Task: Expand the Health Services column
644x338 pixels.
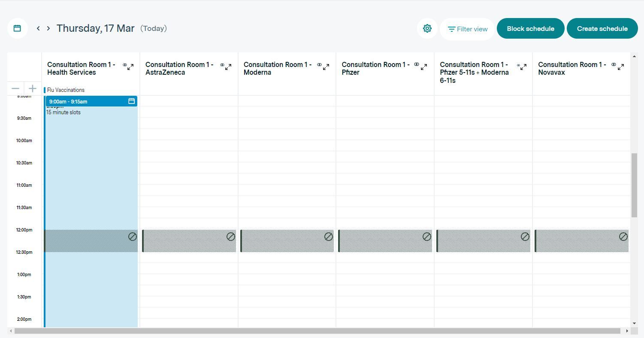Action: click(131, 67)
